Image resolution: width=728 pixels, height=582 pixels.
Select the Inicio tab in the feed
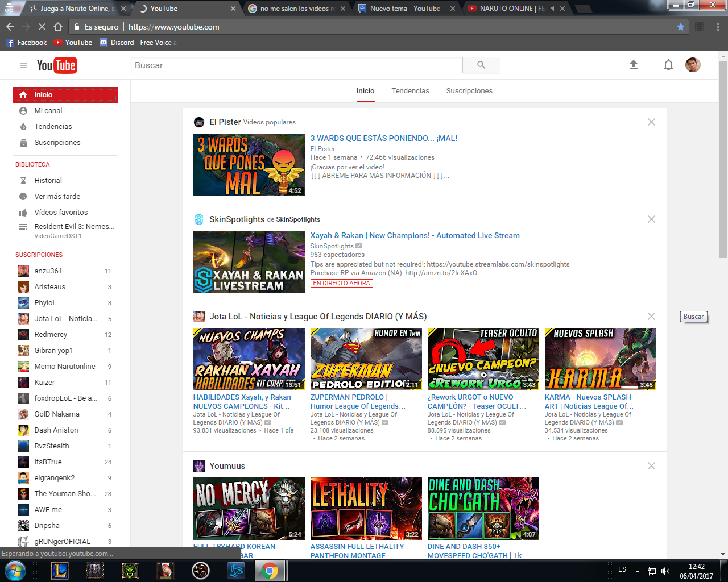(x=365, y=91)
